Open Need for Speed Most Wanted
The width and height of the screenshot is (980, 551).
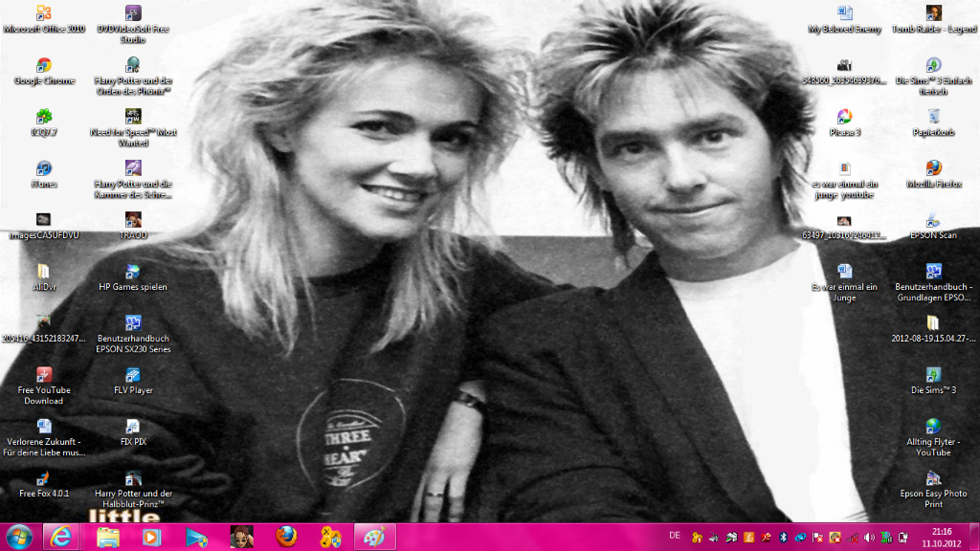(133, 118)
